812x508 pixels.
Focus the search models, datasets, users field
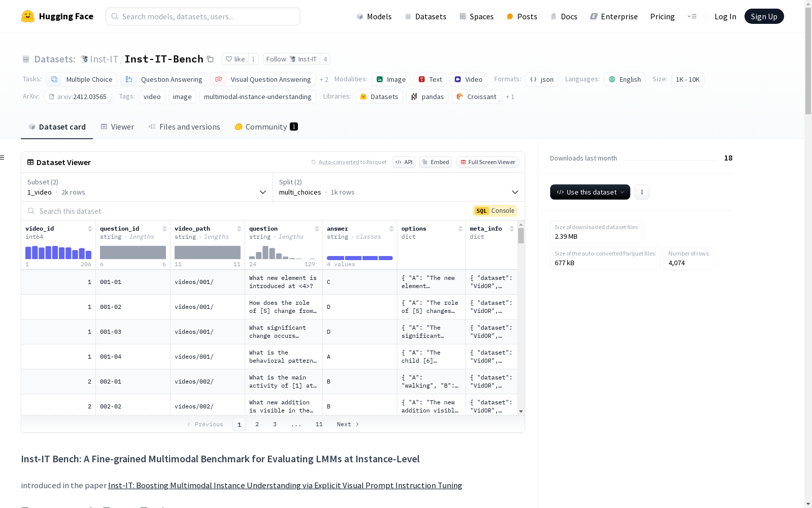click(203, 16)
